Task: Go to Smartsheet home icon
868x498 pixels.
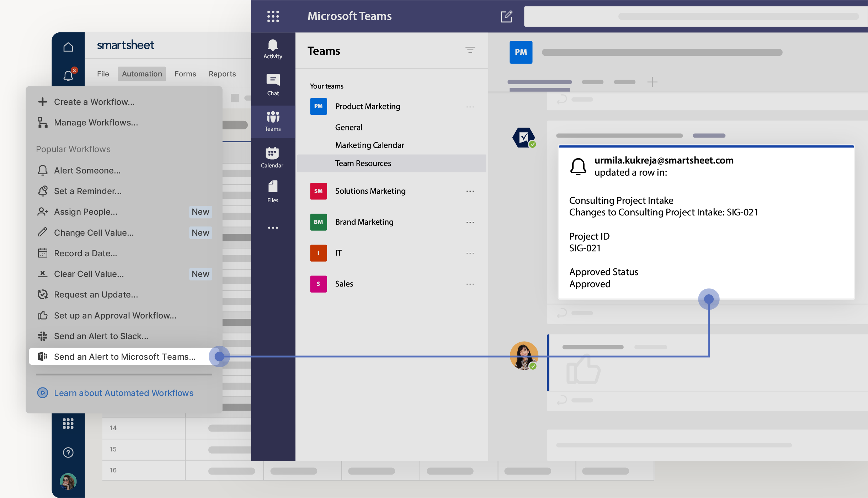Action: pos(68,47)
